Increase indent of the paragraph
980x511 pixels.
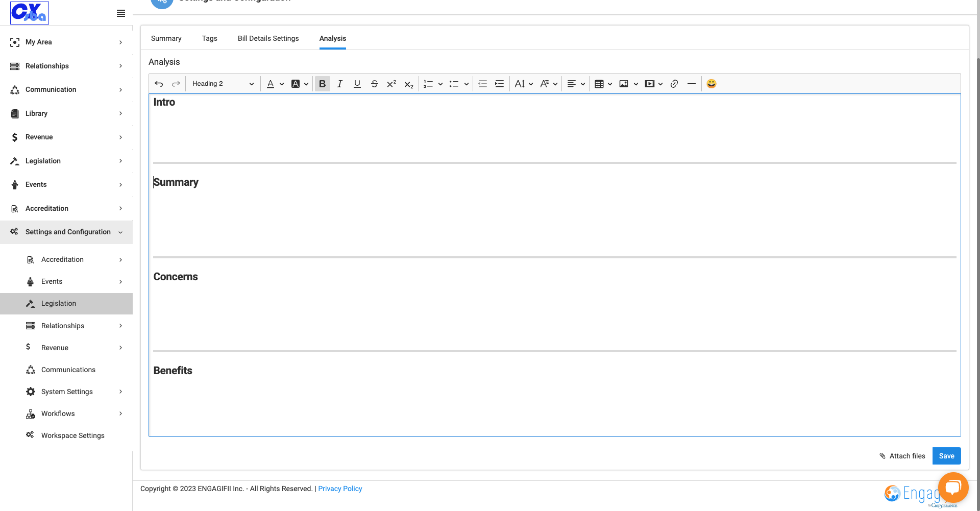pos(500,84)
